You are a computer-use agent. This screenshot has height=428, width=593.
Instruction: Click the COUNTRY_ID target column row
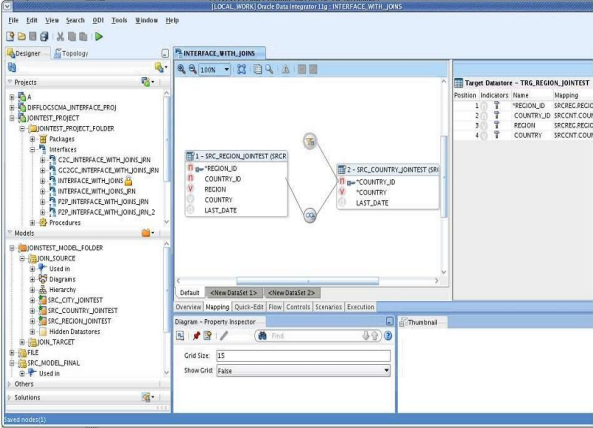click(523, 115)
